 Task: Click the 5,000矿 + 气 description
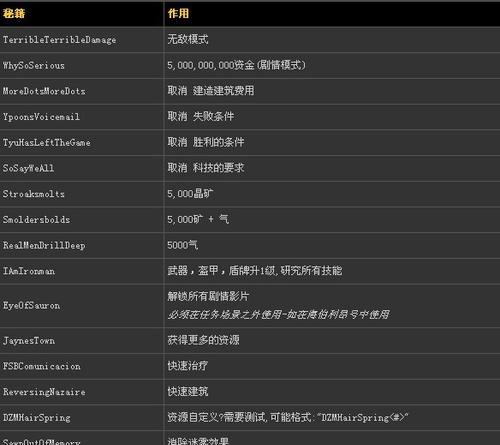click(198, 219)
